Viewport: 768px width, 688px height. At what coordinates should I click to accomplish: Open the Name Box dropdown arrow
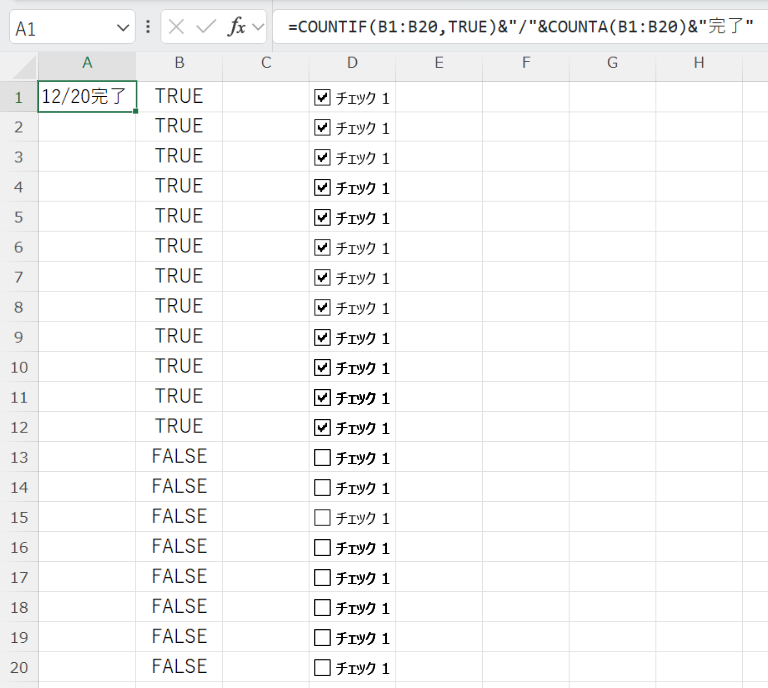click(123, 28)
